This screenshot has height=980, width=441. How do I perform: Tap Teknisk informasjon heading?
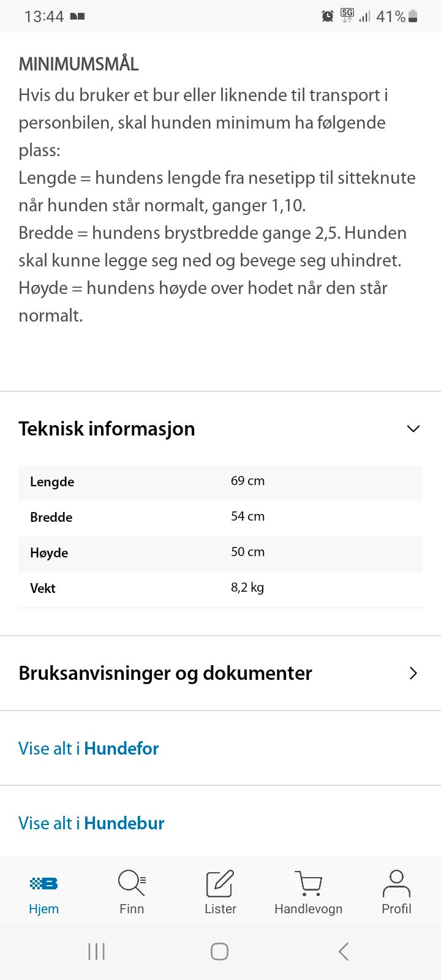[107, 429]
